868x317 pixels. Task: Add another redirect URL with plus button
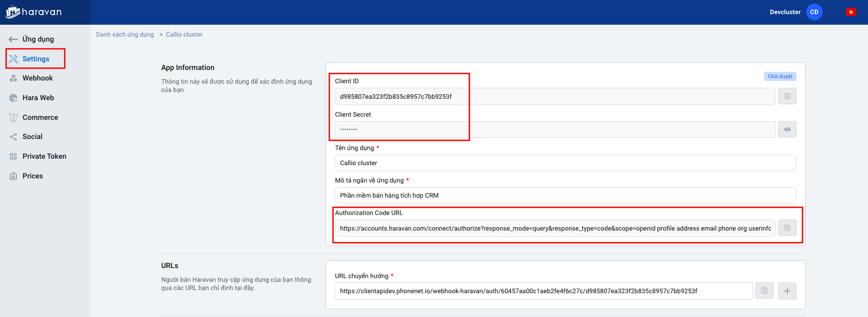(787, 291)
